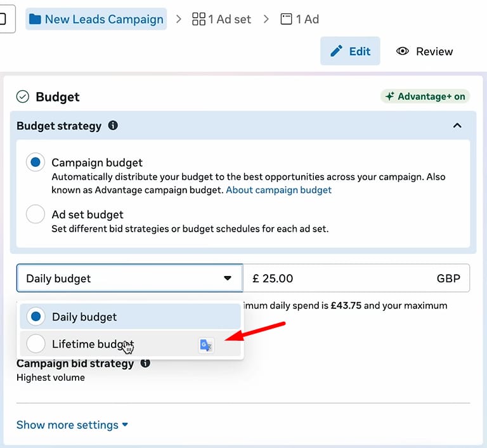Click the Review button
The width and height of the screenshot is (487, 448).
(424, 51)
